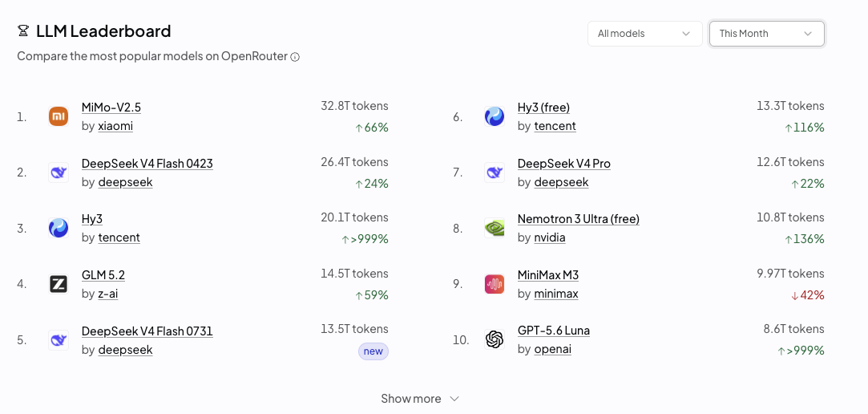Click the DeepSeek whale icon for V4 Flash 0423

pos(59,173)
